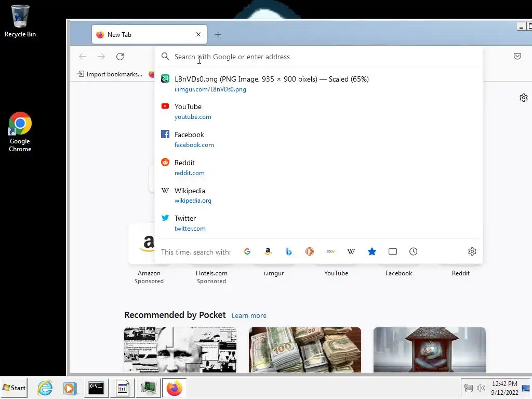Select the L8nVDs0.png imgur suggestion
The image size is (532, 399).
[x=319, y=84]
